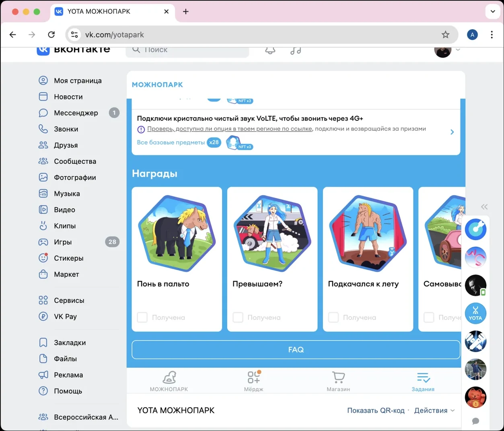Open Файлы document icon
The width and height of the screenshot is (504, 431).
click(43, 359)
